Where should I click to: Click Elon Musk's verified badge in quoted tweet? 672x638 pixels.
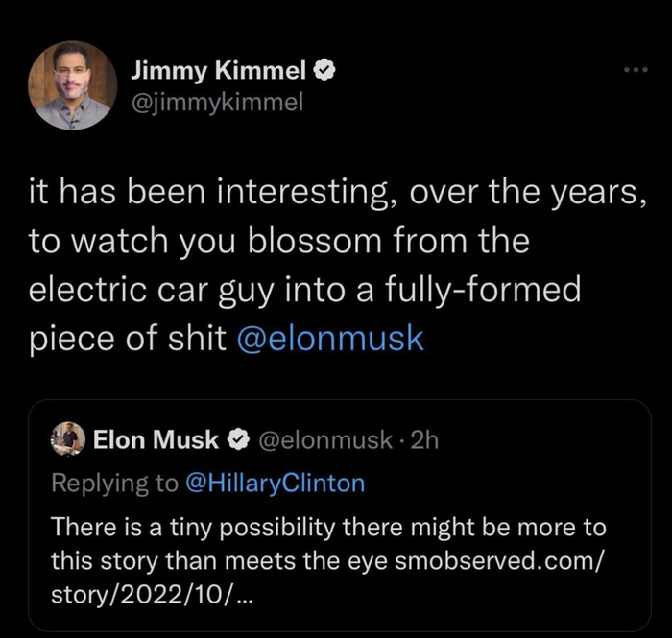(x=236, y=440)
